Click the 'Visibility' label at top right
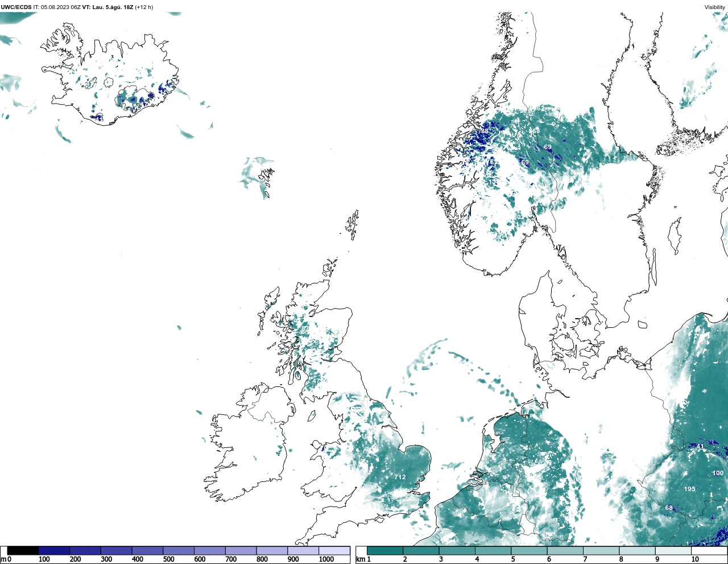Screen dimensions: 728x564 (x=715, y=7)
